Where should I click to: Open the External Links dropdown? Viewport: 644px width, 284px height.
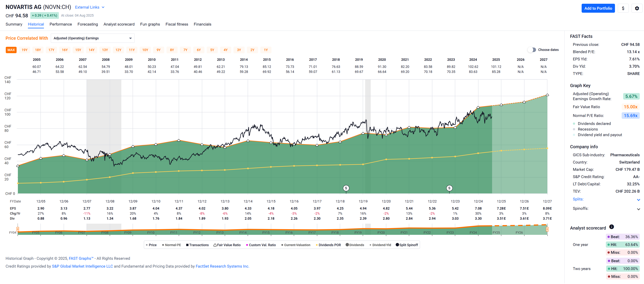90,7
